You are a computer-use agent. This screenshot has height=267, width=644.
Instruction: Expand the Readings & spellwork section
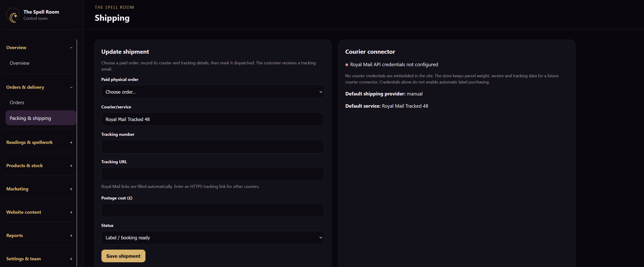(39, 142)
